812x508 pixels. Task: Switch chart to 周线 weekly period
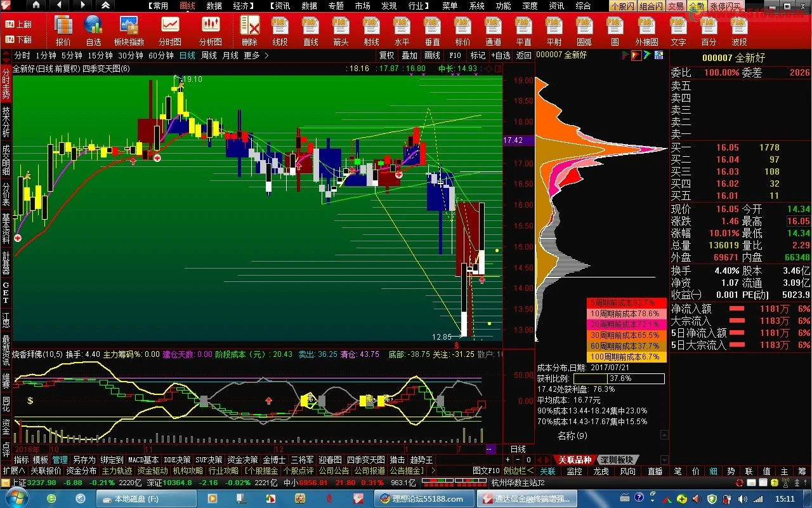tap(209, 55)
